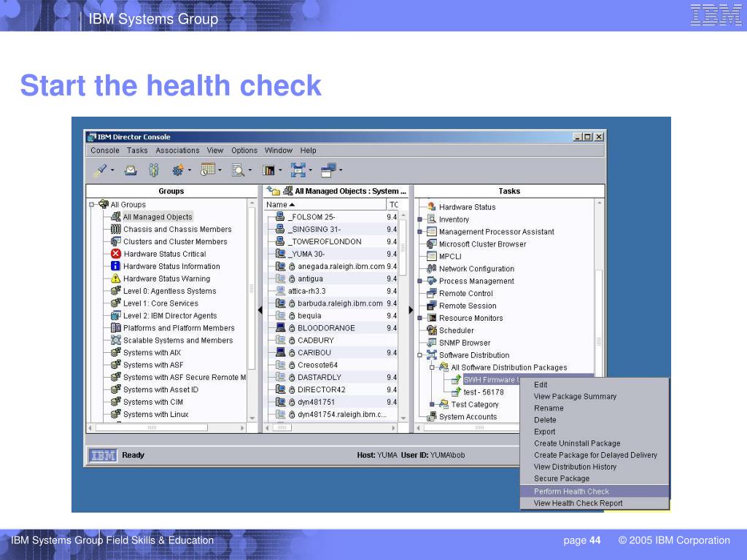Open the Console menu
This screenshot has height=560, width=747.
(x=105, y=150)
